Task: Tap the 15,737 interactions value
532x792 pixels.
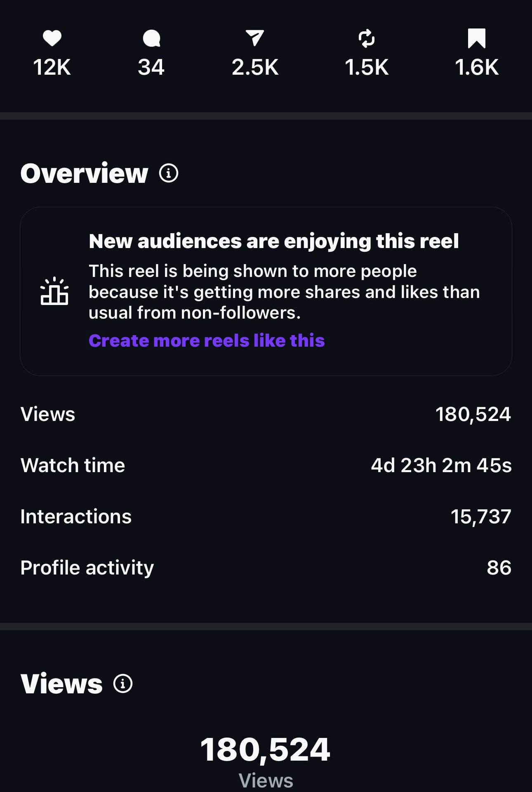Action: (480, 516)
